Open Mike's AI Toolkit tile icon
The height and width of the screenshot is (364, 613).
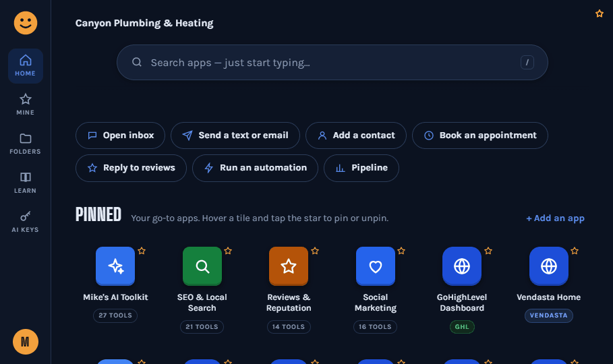pyautogui.click(x=115, y=266)
